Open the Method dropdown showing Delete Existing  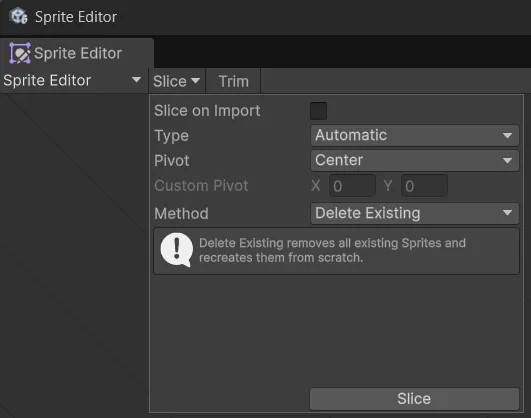(x=415, y=213)
